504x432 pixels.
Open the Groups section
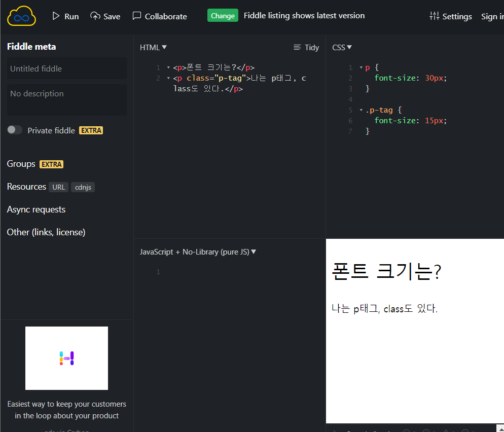click(x=21, y=164)
